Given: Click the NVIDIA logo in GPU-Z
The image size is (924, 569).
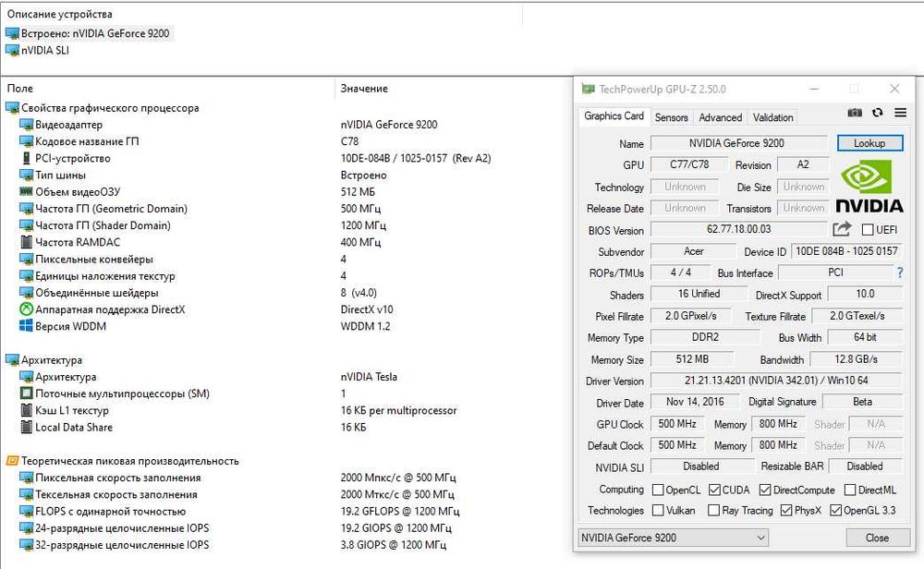Looking at the screenshot, I should coord(869,187).
